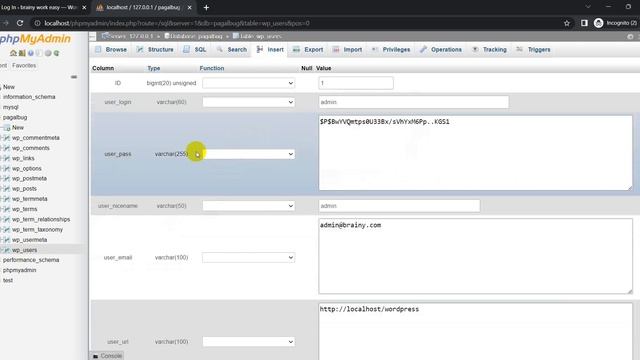Click the ID value input field
This screenshot has height=360, width=640.
356,83
